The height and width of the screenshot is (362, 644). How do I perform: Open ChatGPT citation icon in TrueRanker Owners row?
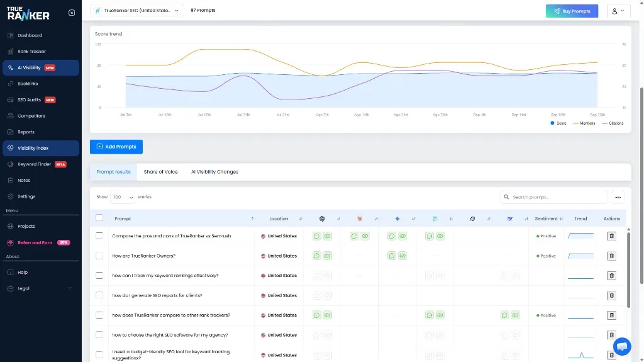tap(327, 256)
